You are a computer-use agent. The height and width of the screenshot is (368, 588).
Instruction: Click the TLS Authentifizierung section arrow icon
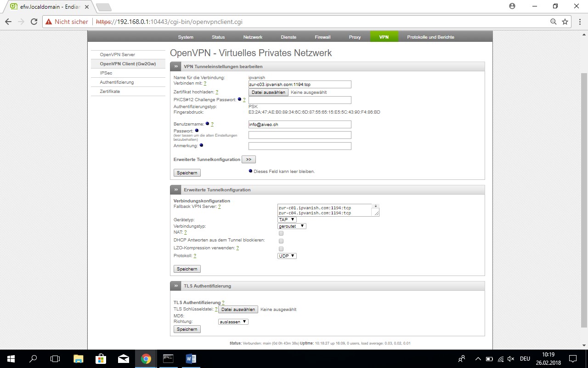176,286
